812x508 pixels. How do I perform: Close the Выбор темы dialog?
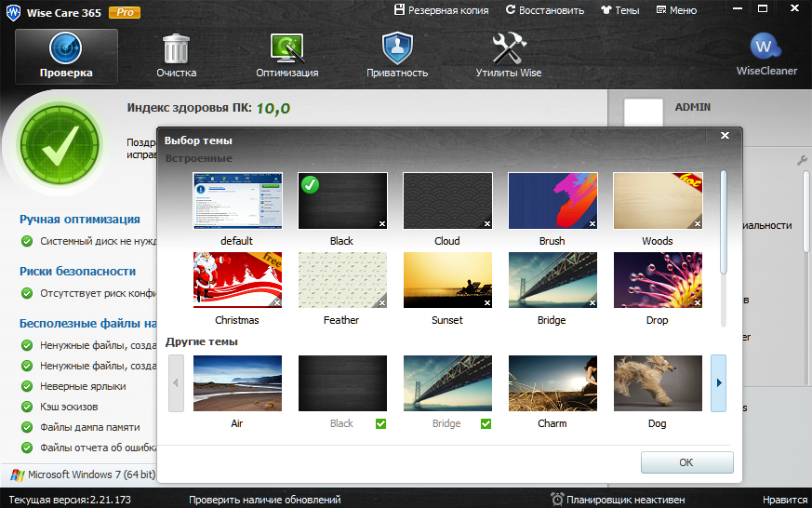[x=725, y=135]
